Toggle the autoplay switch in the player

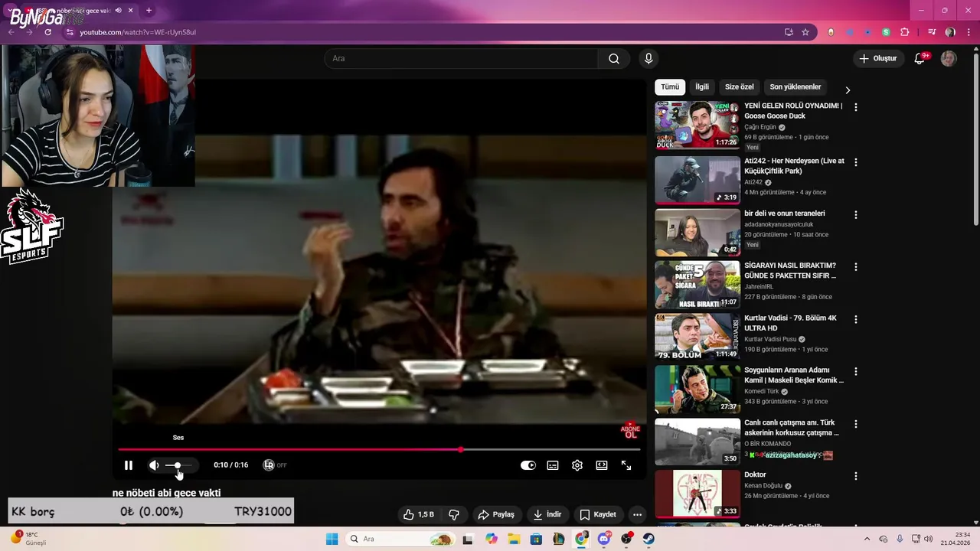click(528, 465)
